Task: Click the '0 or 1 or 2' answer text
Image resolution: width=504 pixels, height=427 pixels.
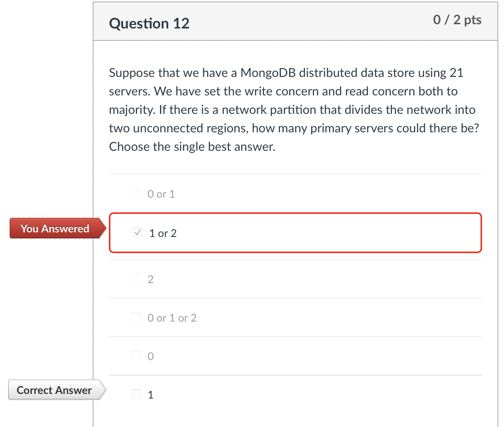Action: 172,318
